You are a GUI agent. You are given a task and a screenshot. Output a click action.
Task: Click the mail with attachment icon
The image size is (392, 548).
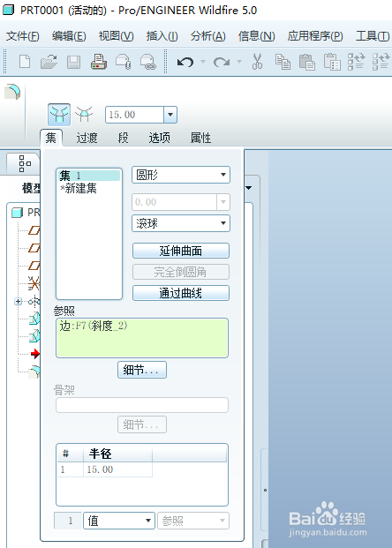124,62
